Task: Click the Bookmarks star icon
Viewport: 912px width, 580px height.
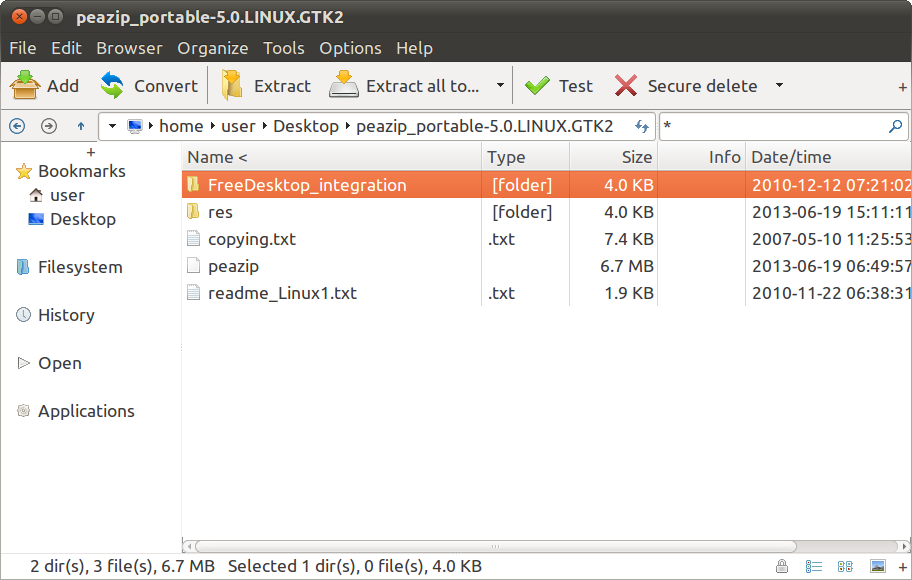Action: (x=24, y=172)
